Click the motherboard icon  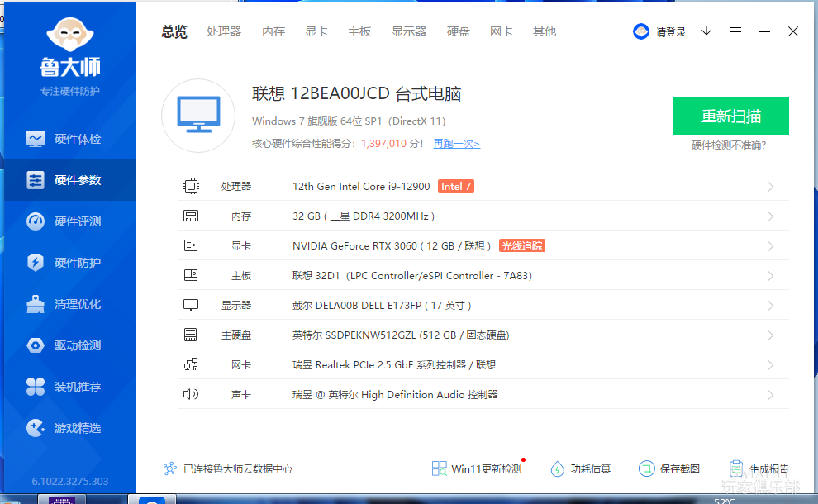191,275
